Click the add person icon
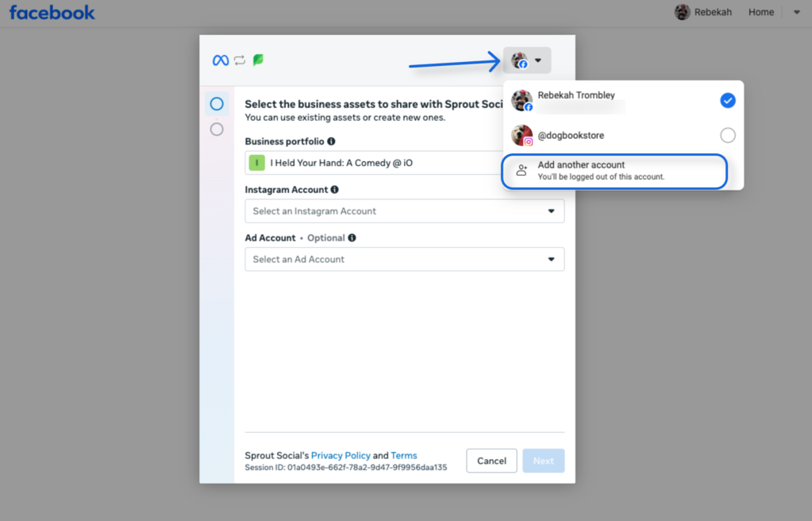The width and height of the screenshot is (812, 521). 521,170
